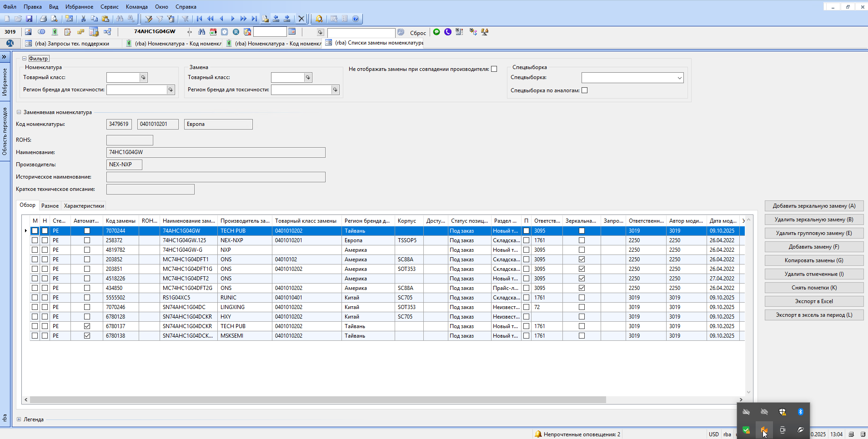The height and width of the screenshot is (439, 868).
Task: Enable 'Не отображать замены при совпадении производителя' checkbox
Action: click(x=494, y=69)
